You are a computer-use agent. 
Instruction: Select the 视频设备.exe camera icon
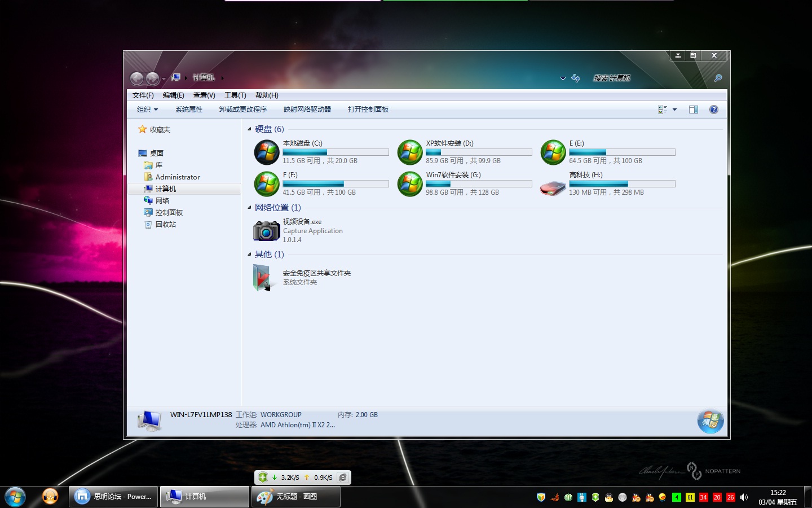point(266,230)
